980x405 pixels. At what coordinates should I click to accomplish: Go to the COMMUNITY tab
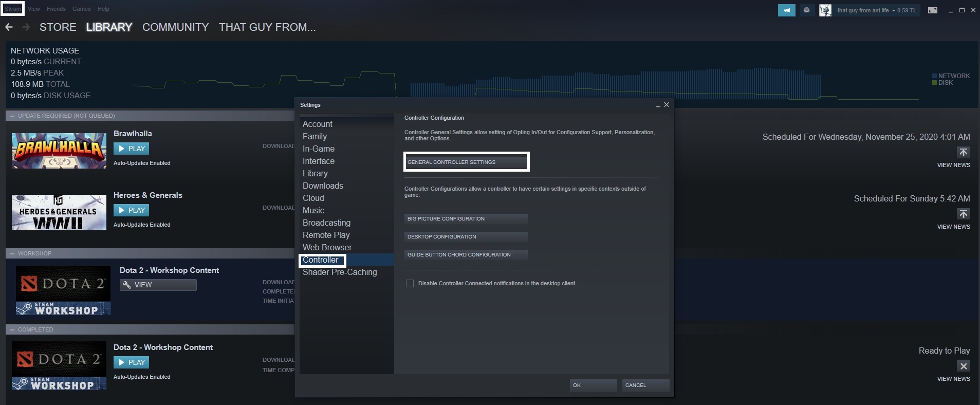click(176, 27)
